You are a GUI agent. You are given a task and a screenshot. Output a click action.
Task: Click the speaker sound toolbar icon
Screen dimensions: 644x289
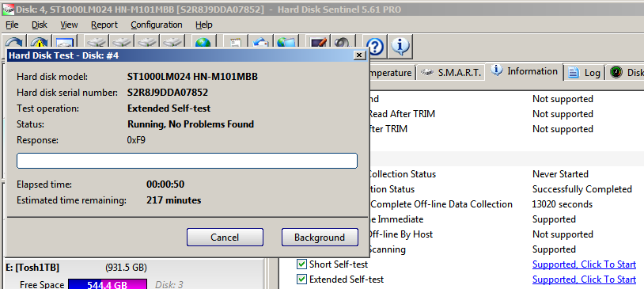click(341, 42)
